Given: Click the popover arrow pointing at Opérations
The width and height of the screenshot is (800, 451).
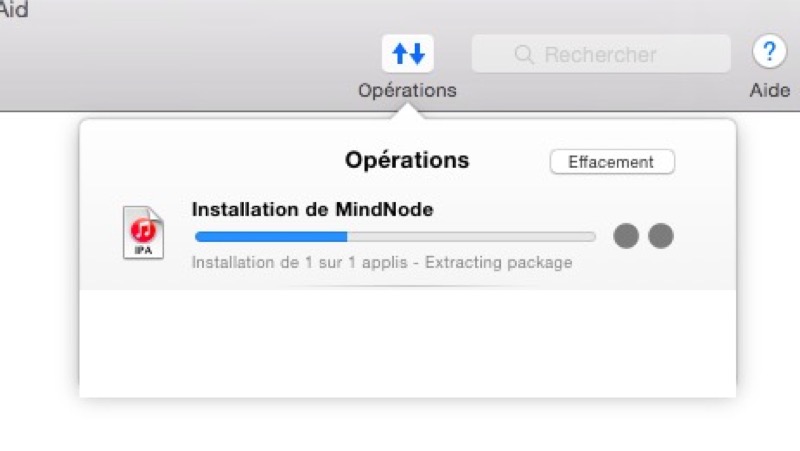Looking at the screenshot, I should [408, 113].
